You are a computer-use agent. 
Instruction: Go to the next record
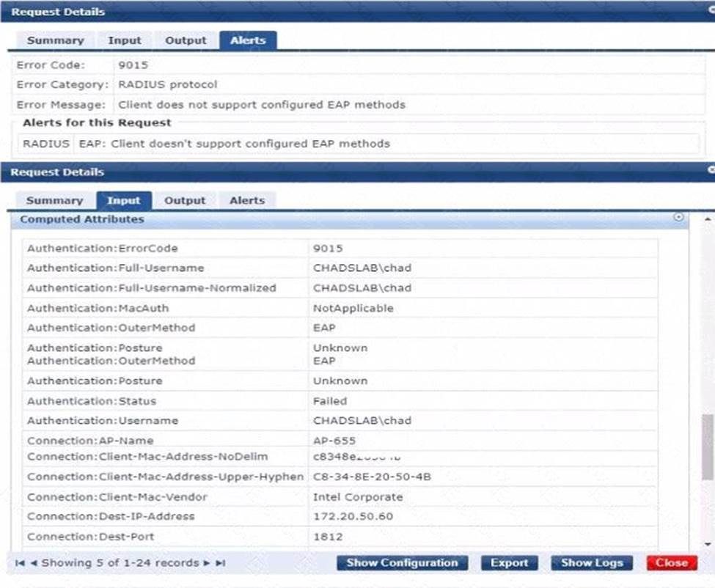208,563
